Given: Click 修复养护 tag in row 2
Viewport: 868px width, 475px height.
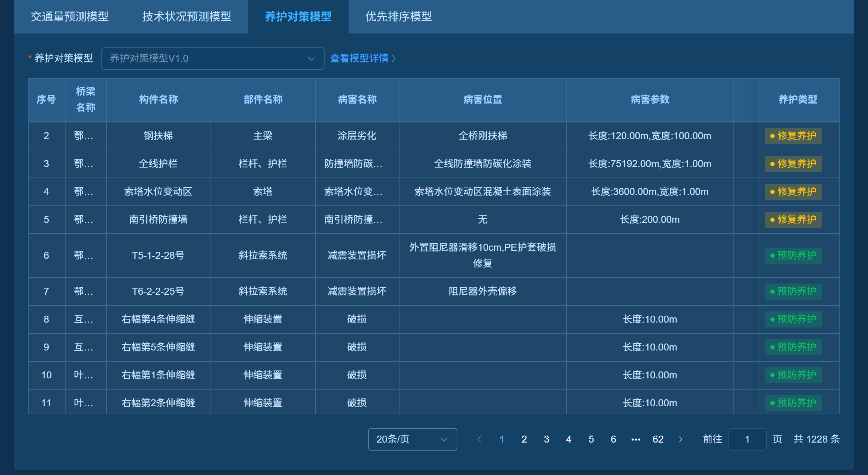Looking at the screenshot, I should [x=793, y=136].
